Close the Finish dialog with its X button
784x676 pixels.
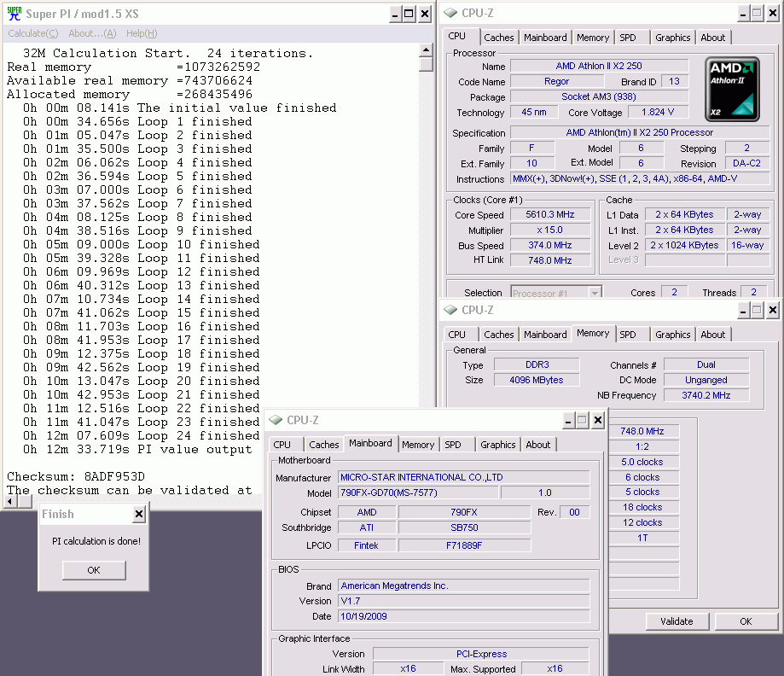(x=139, y=514)
